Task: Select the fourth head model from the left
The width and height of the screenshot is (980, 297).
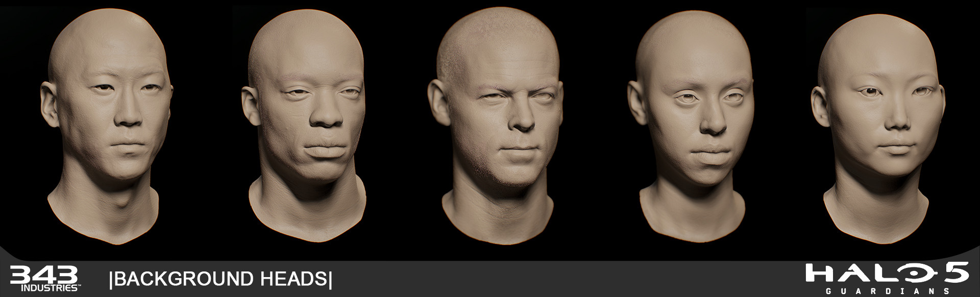Action: coord(692,122)
